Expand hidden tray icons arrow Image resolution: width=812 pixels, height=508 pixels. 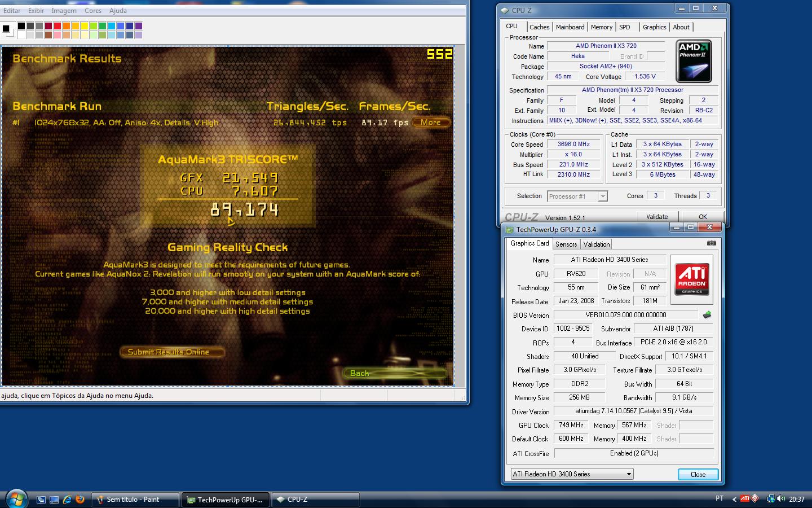[734, 499]
